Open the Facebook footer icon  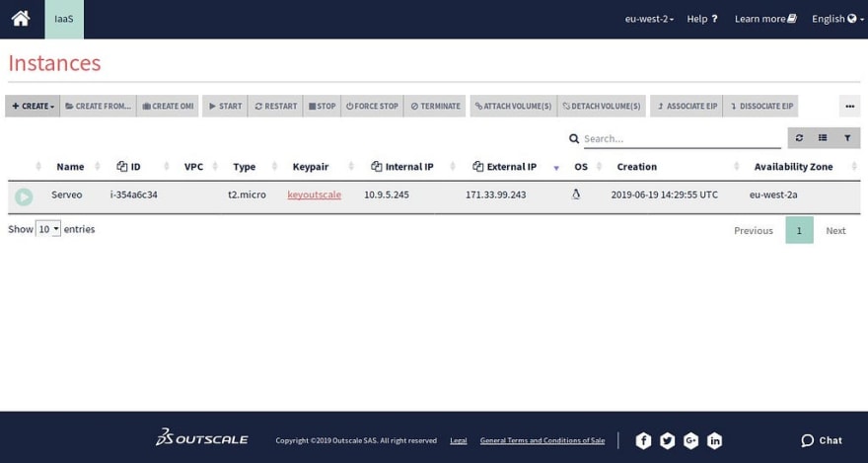643,441
